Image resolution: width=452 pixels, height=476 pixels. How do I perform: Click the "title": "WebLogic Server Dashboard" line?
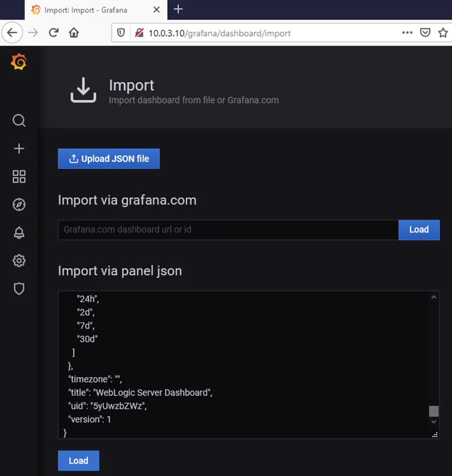click(x=140, y=392)
